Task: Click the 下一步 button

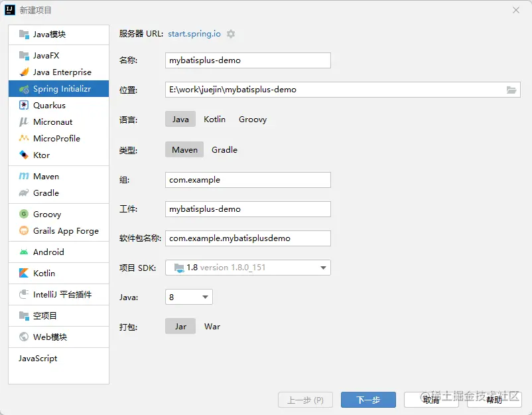Action: click(x=368, y=400)
